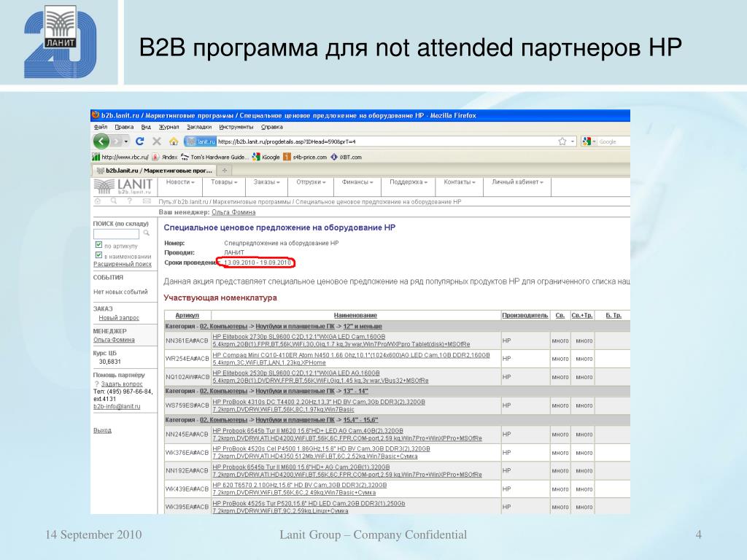
Task: Open Расширенный поиск link
Action: (123, 264)
